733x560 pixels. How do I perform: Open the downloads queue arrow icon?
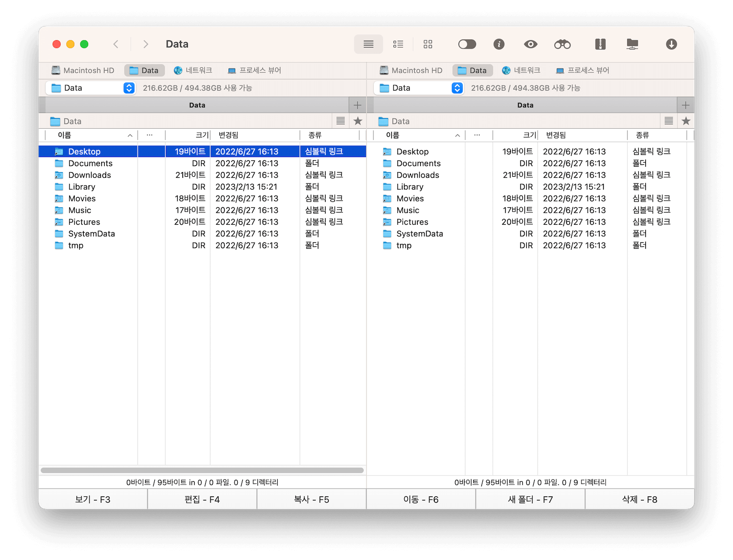point(671,44)
